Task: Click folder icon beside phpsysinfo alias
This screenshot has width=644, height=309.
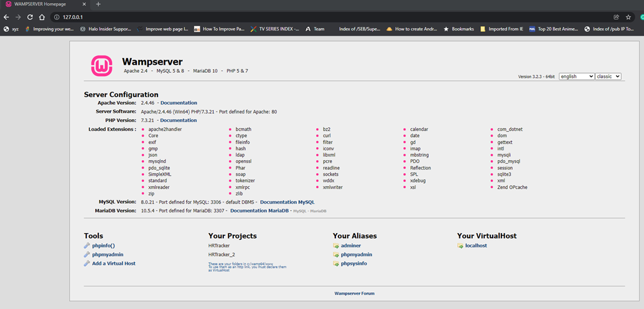Action: pos(336,264)
